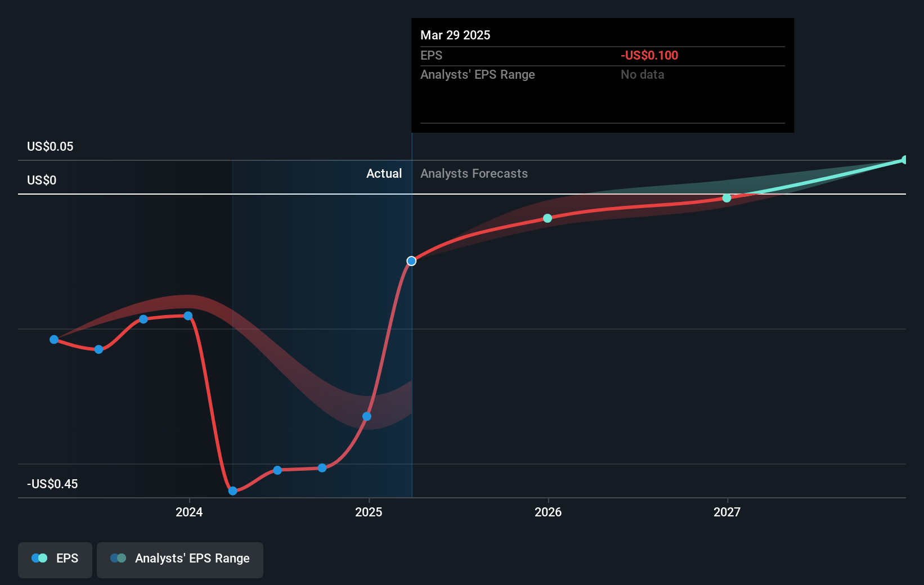Click the EPS point in late 2023 before the peak

click(143, 319)
